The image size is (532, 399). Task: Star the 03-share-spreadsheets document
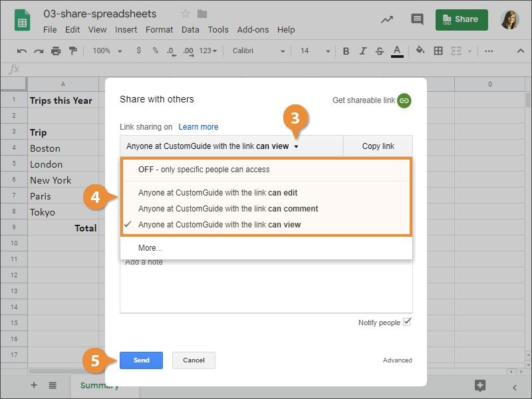(186, 13)
